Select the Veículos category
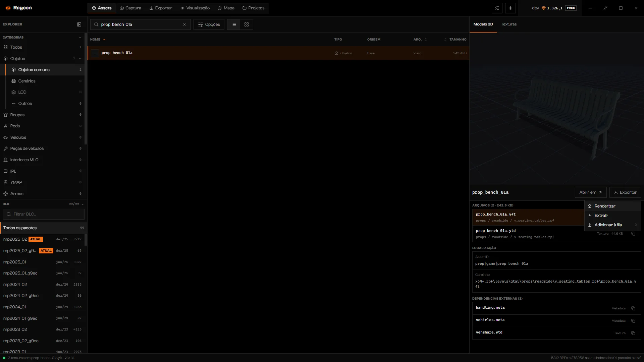 (42, 137)
